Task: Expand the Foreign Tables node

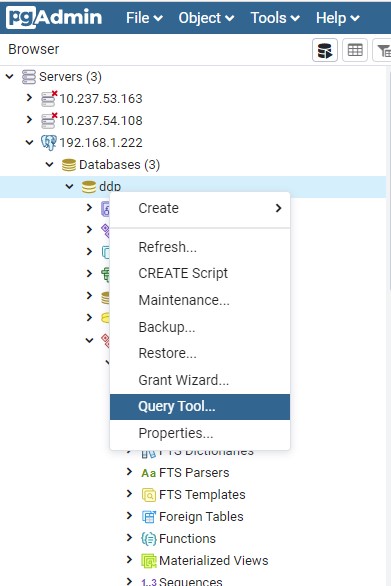Action: click(x=129, y=516)
